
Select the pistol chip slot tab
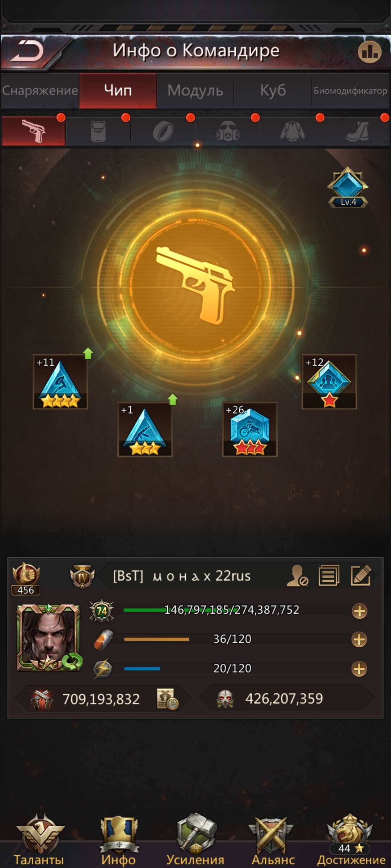point(34,131)
